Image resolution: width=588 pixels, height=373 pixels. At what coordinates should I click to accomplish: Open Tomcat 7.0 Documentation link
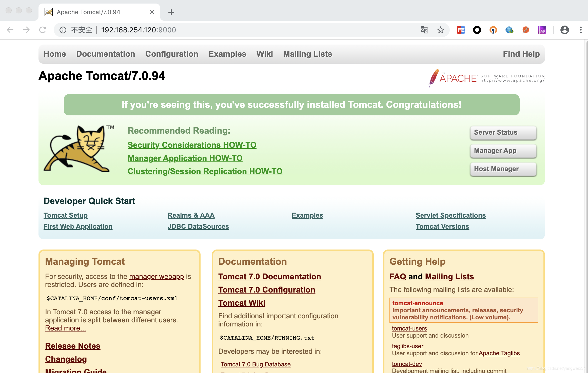pos(270,277)
